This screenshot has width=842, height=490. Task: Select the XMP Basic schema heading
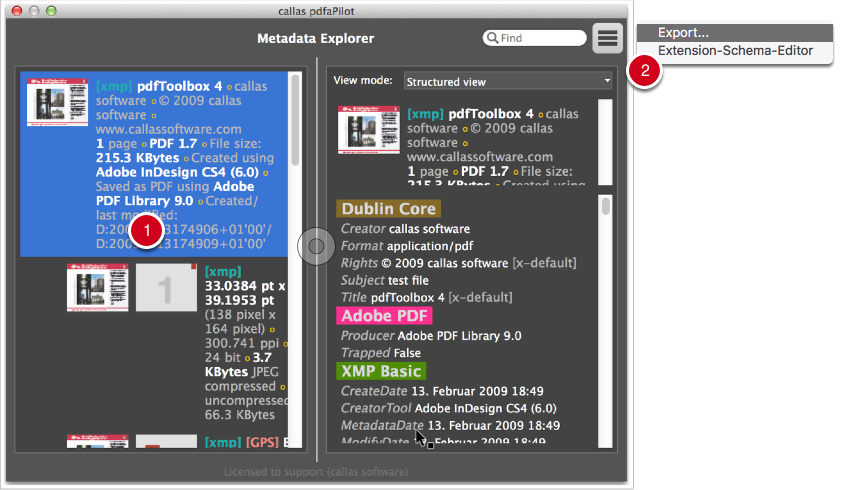381,371
